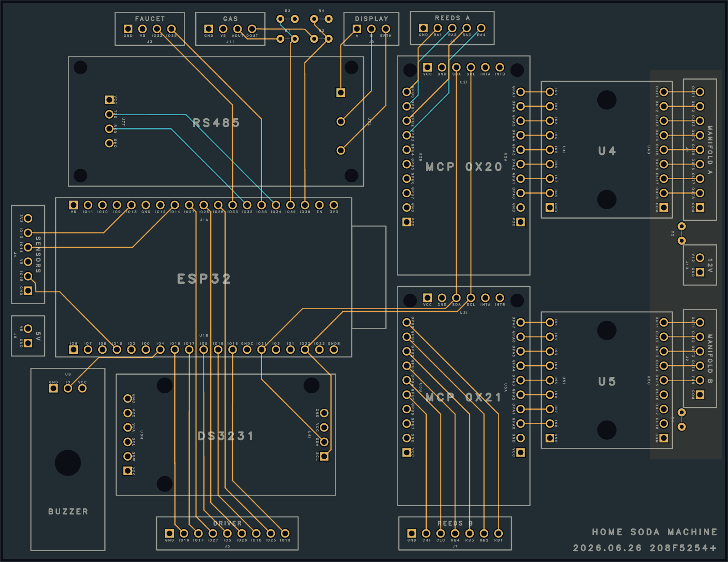Select the CLO pad on REEDS B
This screenshot has height=562, width=728.
(x=440, y=533)
